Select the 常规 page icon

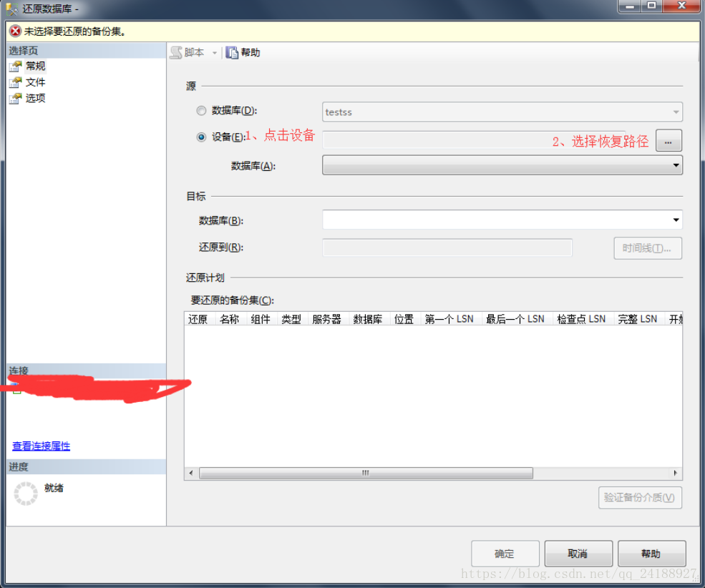(x=15, y=67)
